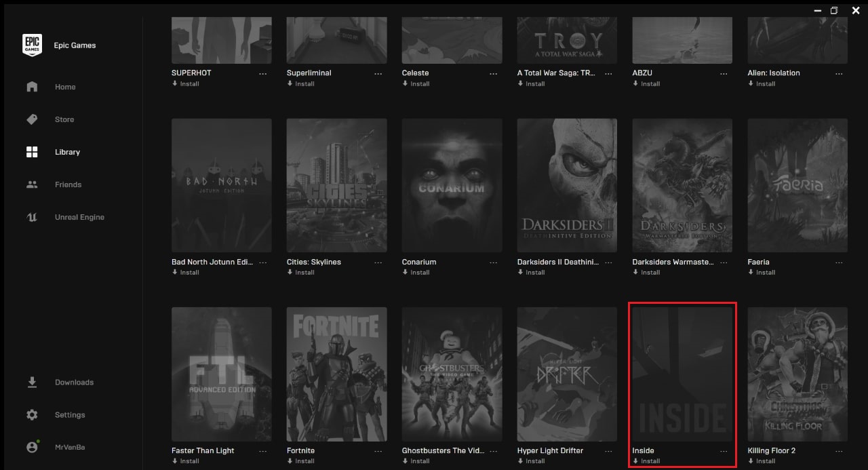Click the Library grid icon
The width and height of the screenshot is (868, 470).
(32, 152)
